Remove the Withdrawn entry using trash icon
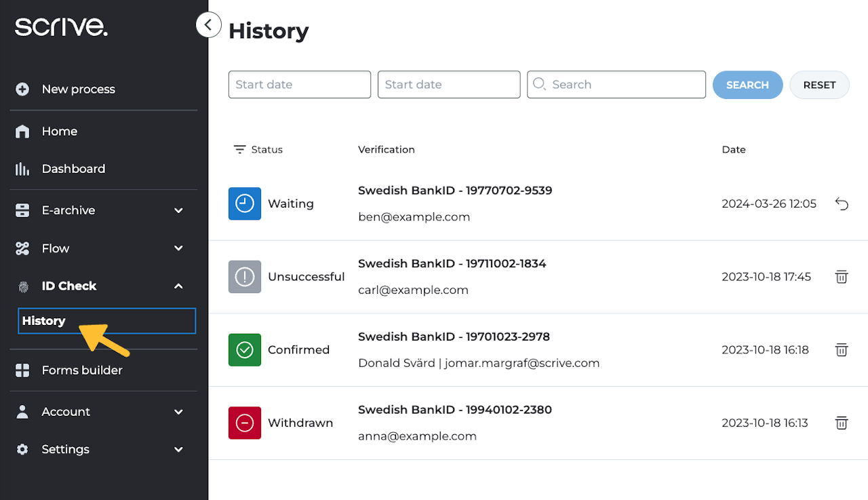This screenshot has height=500, width=868. tap(842, 423)
